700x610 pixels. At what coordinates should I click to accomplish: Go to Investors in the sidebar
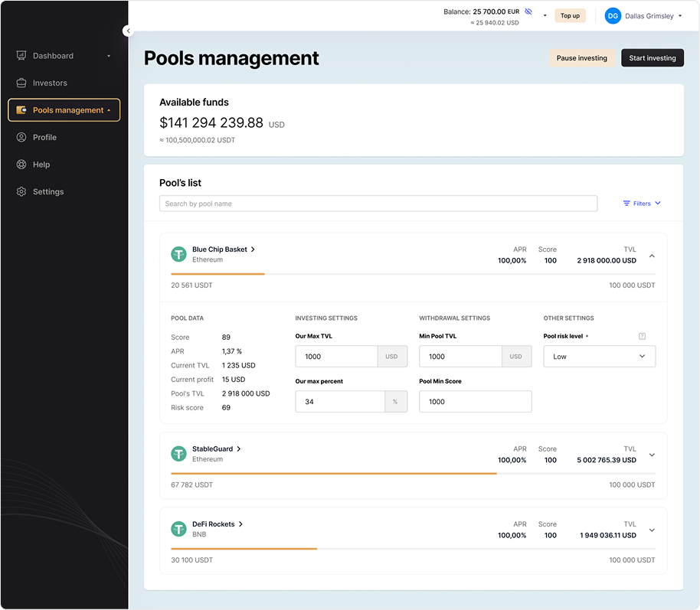coord(50,83)
